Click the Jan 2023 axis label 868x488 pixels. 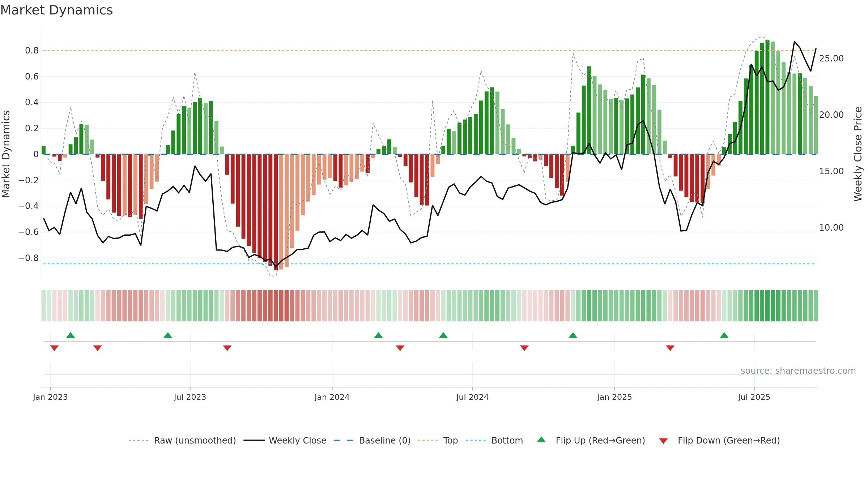(50, 397)
